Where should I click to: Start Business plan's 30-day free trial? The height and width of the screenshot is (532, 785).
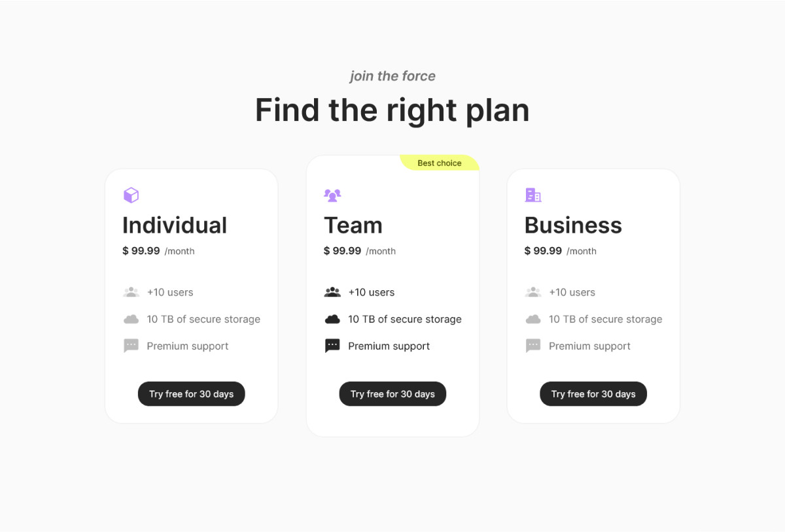coord(593,394)
